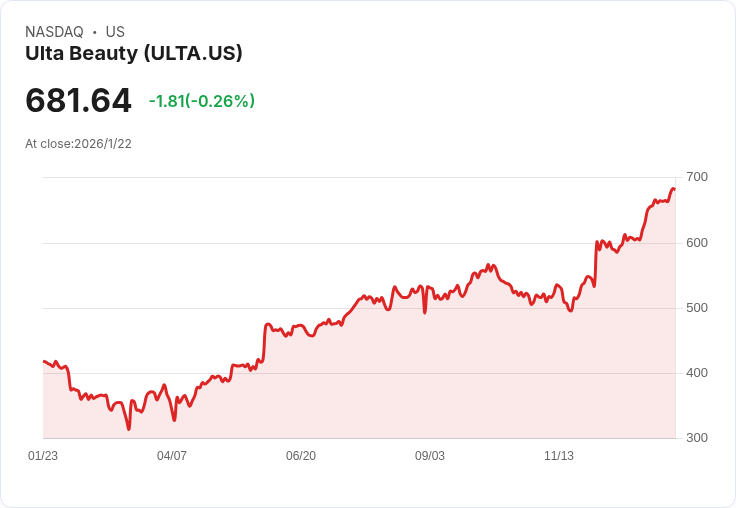Click the chart line's starting point at 01/23
The width and height of the screenshot is (736, 508).
tap(44, 361)
